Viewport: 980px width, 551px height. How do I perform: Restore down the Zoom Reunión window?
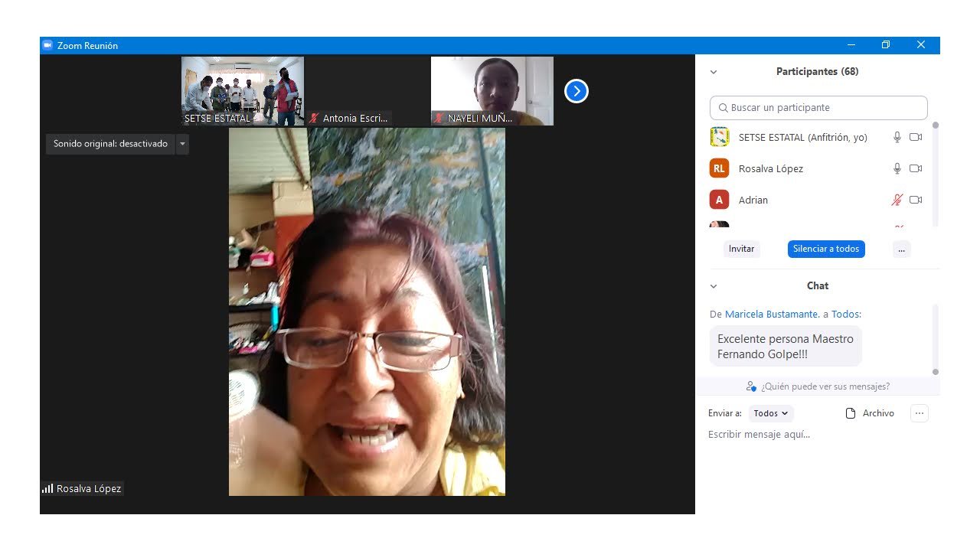click(886, 45)
